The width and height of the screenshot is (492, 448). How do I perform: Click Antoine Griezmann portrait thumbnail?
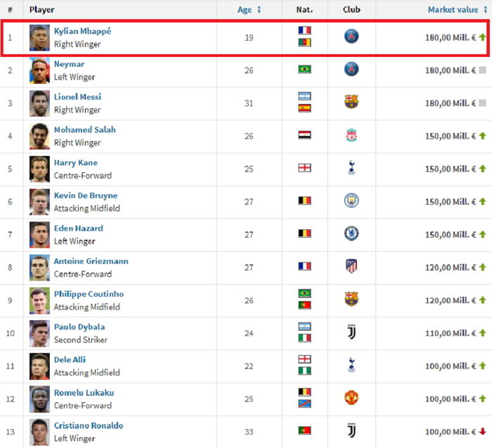[x=39, y=267]
